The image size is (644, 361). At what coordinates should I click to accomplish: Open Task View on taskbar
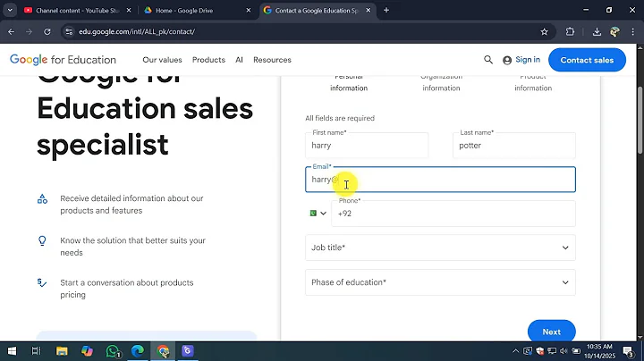[x=36, y=351]
